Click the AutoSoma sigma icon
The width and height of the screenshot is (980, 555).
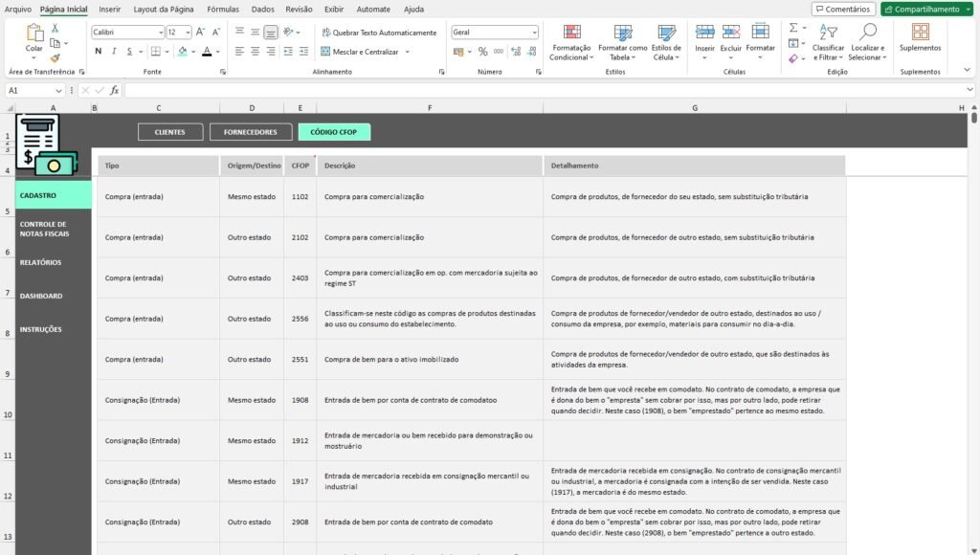(793, 28)
